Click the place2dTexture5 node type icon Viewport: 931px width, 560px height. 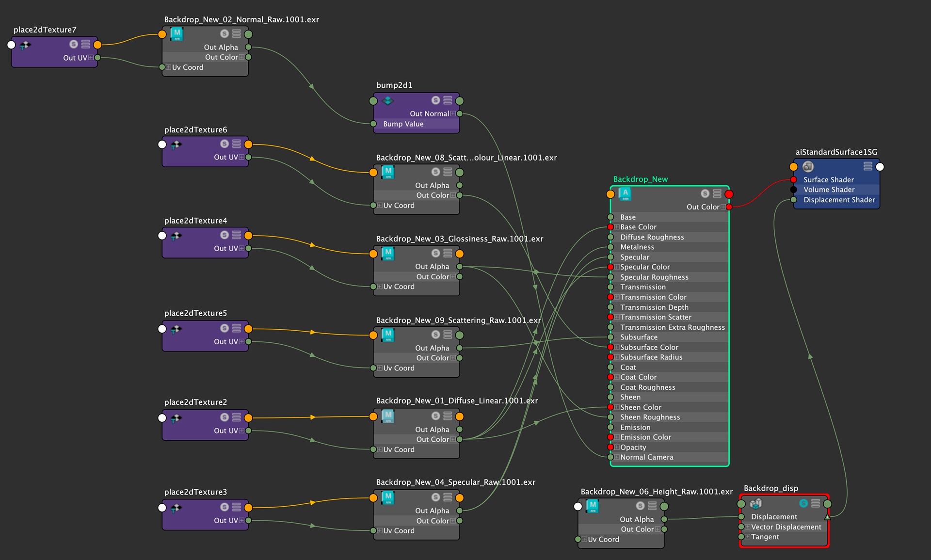[x=177, y=328]
